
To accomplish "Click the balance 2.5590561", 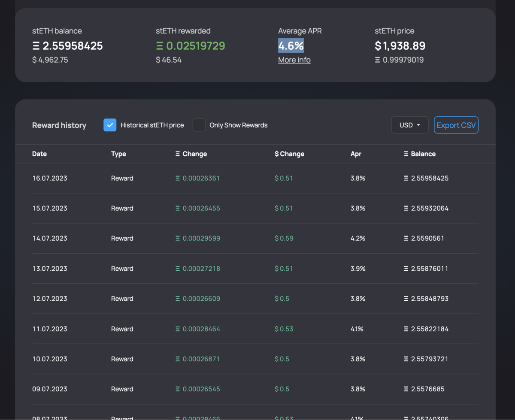I will [x=424, y=238].
